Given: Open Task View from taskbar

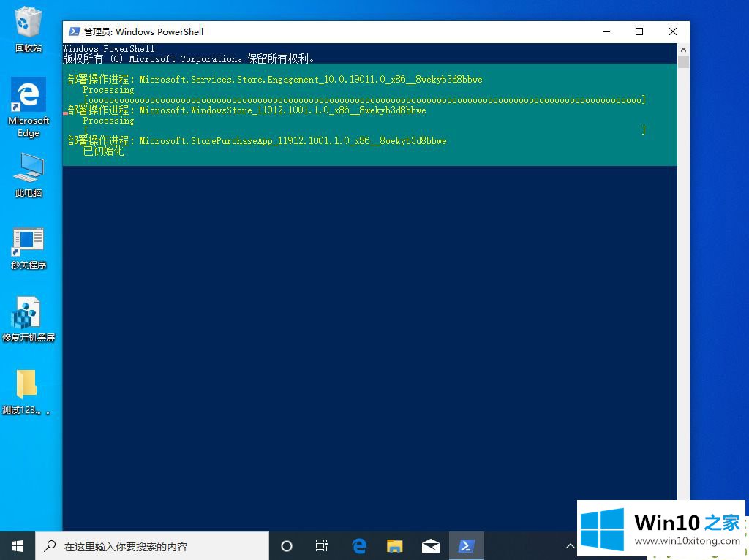Looking at the screenshot, I should point(322,545).
